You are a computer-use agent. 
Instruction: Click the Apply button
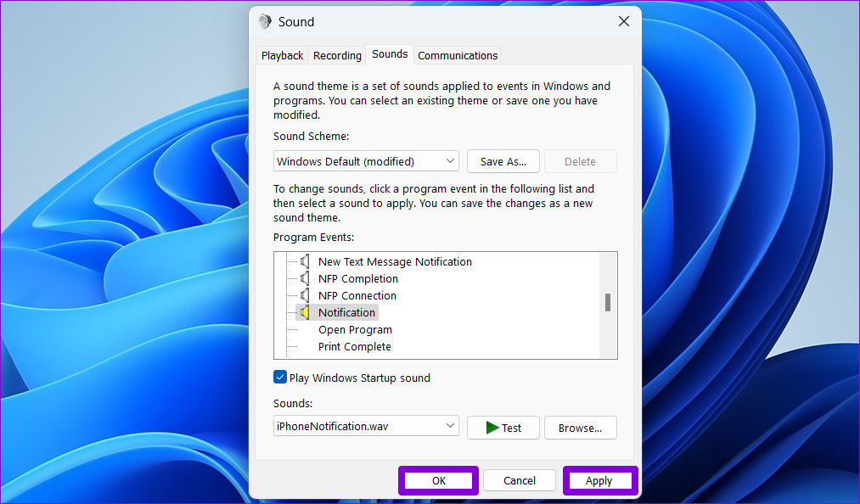[x=599, y=480]
